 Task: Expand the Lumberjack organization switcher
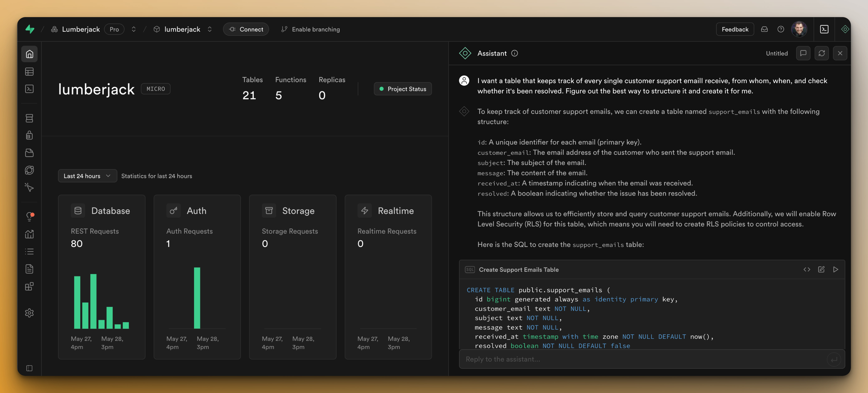click(x=134, y=29)
